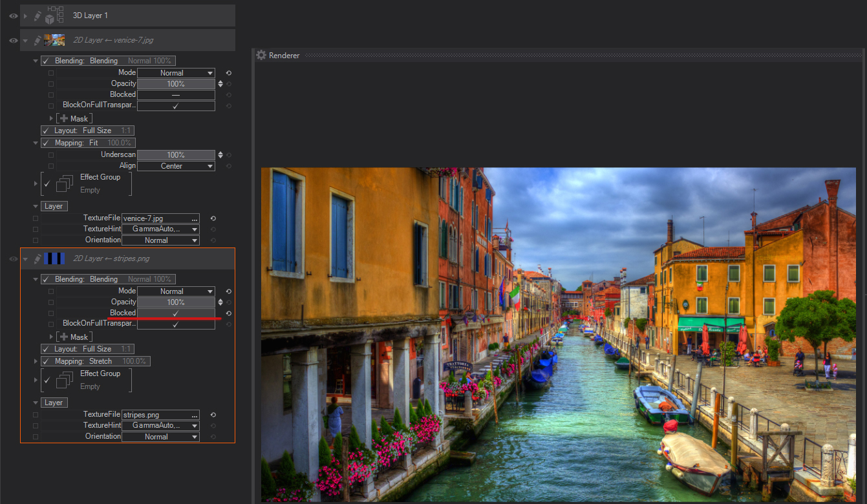The width and height of the screenshot is (867, 504).
Task: Reset Mode on the venice-7.jpg layer
Action: click(x=228, y=73)
